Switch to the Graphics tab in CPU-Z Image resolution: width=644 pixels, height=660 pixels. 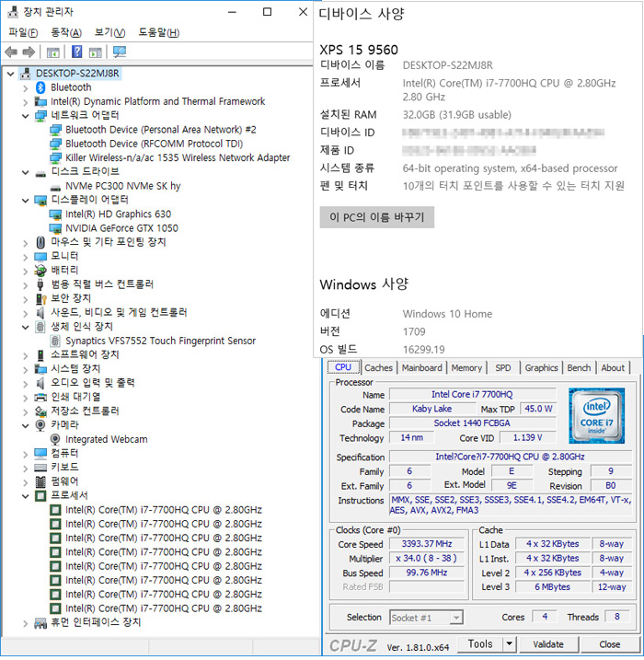541,368
